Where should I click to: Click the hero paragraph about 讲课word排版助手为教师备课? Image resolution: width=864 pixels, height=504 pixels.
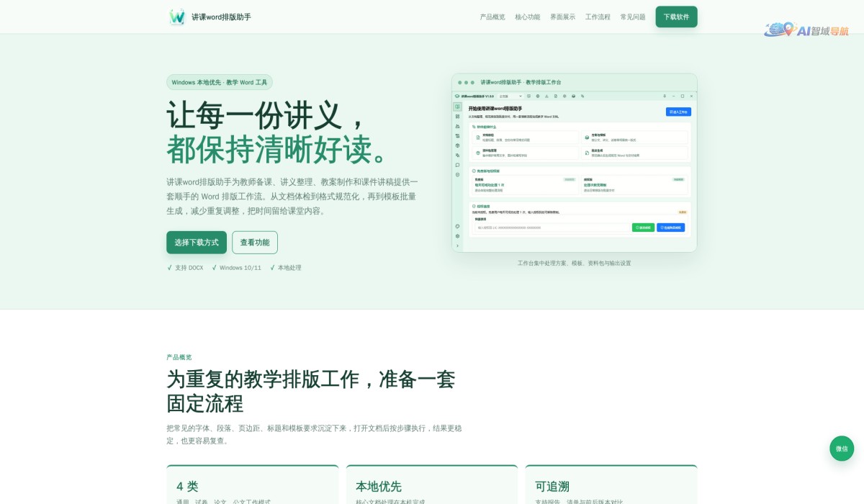[x=292, y=197]
